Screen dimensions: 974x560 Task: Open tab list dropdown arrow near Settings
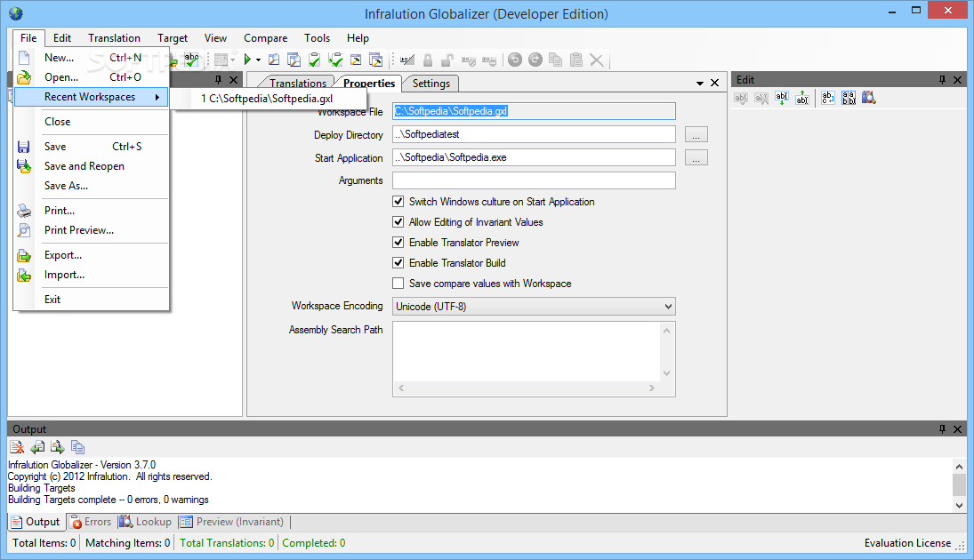pyautogui.click(x=700, y=84)
